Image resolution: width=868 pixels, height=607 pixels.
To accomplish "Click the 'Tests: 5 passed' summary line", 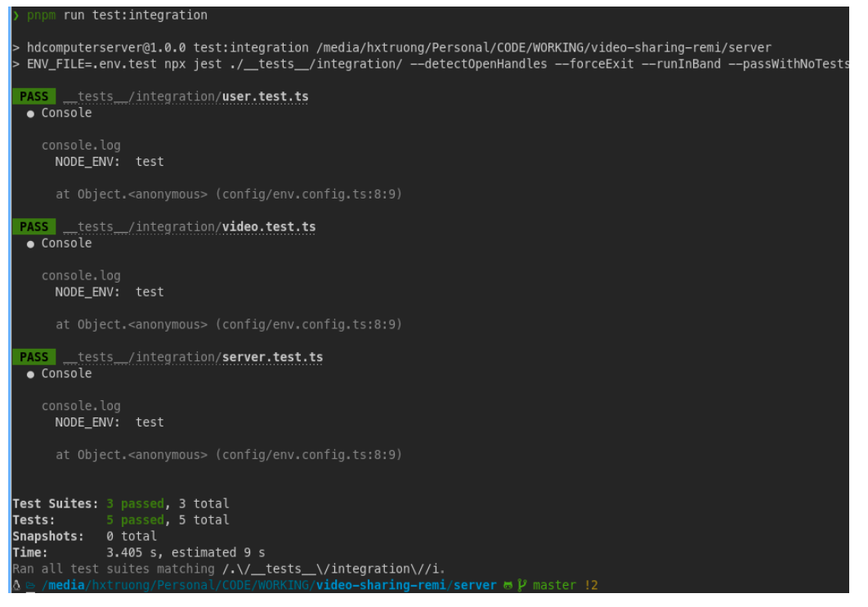I will point(121,520).
